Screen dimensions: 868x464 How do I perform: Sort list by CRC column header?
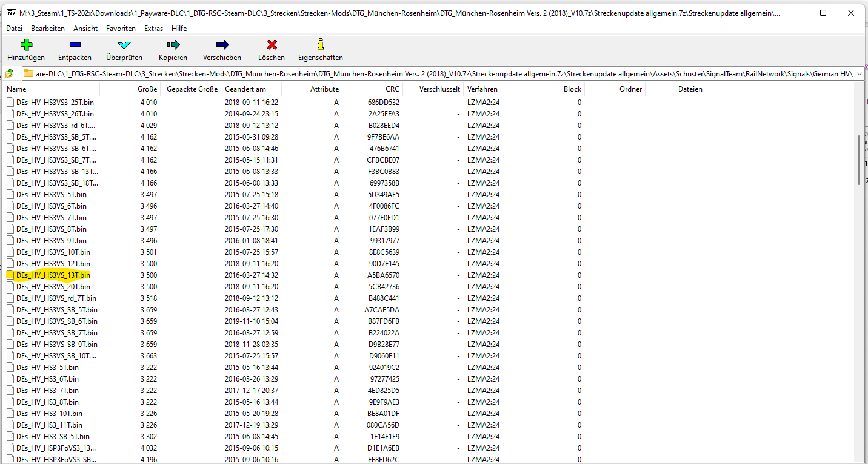tap(392, 89)
